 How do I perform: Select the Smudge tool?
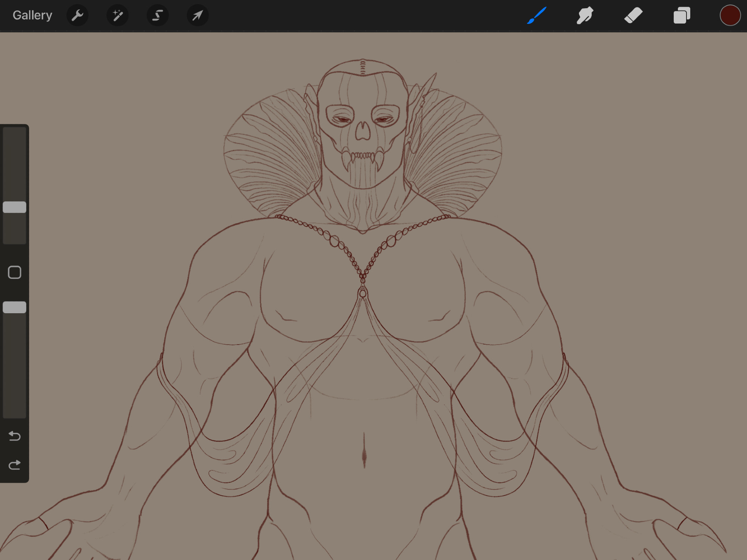(585, 15)
